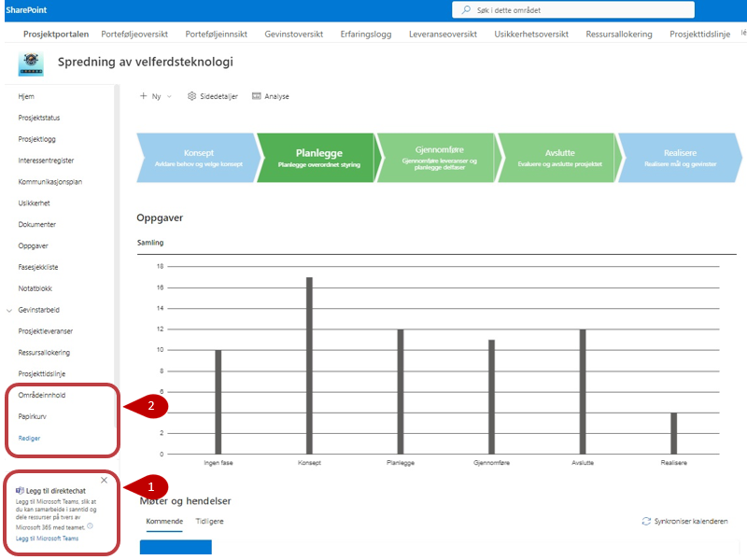Click the search magnifier icon
Image resolution: width=747 pixels, height=560 pixels.
point(465,10)
